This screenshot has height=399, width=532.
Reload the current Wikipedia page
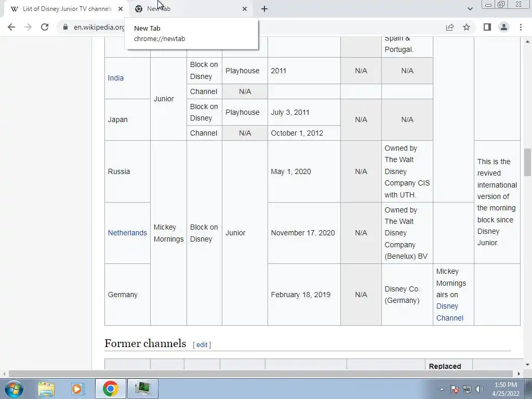pyautogui.click(x=45, y=27)
